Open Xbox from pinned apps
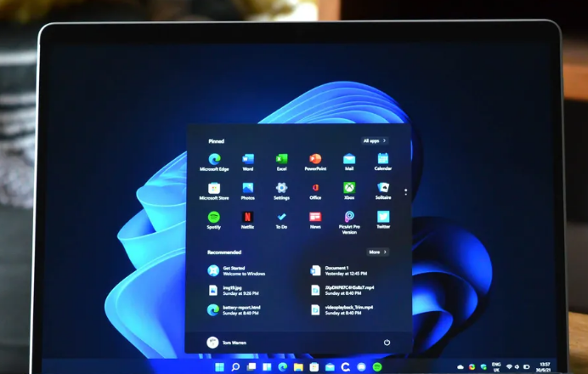Image resolution: width=588 pixels, height=374 pixels. [349, 190]
